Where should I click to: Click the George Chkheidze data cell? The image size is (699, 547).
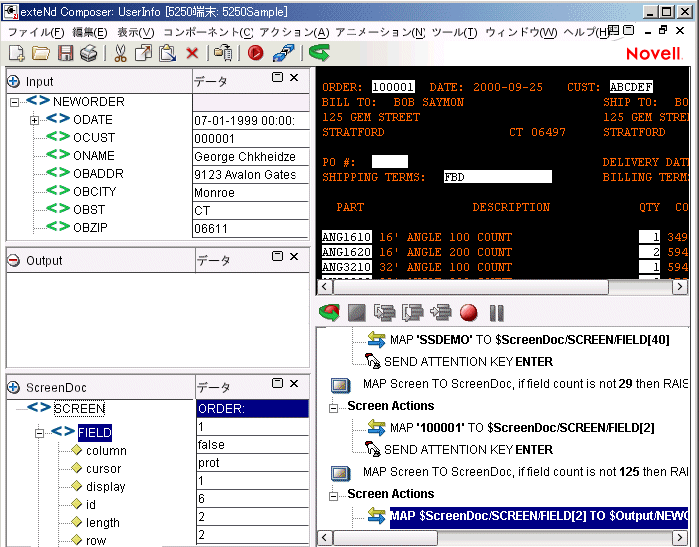pos(251,156)
